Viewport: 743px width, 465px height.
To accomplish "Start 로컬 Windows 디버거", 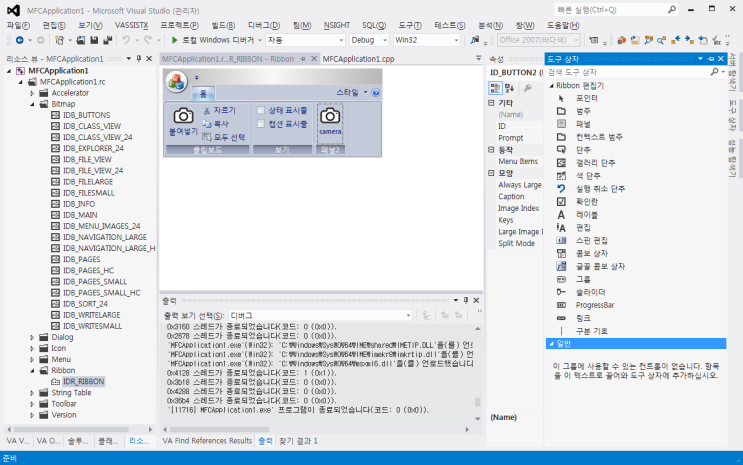I will coord(212,40).
